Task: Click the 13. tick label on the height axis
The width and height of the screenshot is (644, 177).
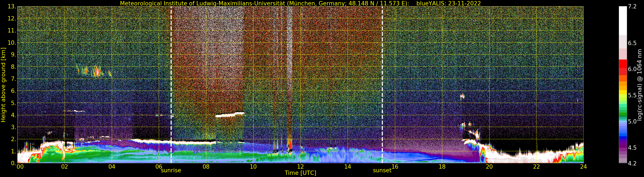Action: click(x=12, y=6)
